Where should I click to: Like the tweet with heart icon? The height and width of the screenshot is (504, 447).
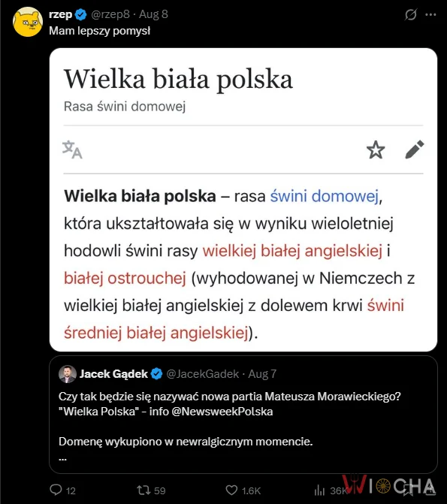point(231,490)
